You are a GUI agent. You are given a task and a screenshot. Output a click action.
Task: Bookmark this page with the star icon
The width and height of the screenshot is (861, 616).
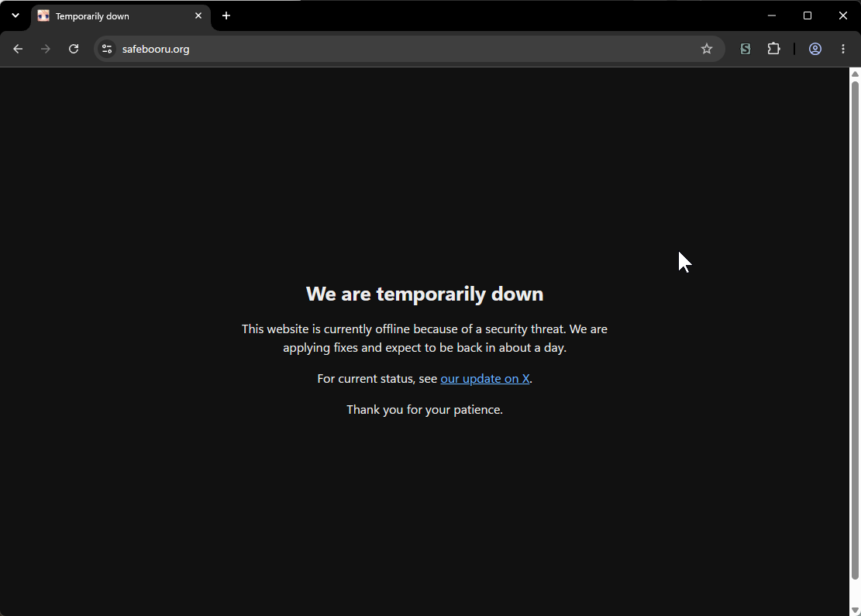(707, 49)
